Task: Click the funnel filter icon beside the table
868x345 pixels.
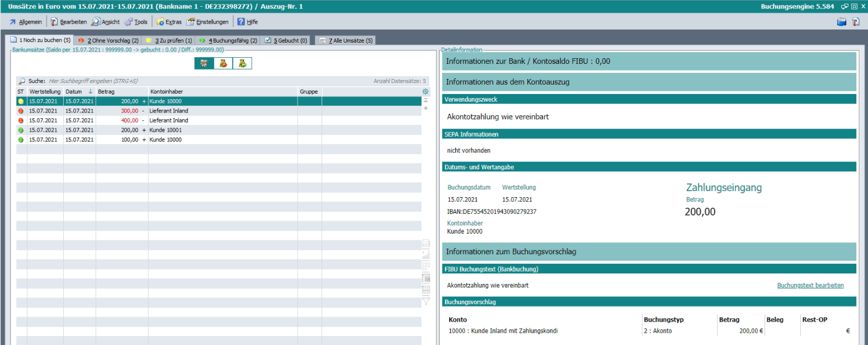Action: click(426, 301)
